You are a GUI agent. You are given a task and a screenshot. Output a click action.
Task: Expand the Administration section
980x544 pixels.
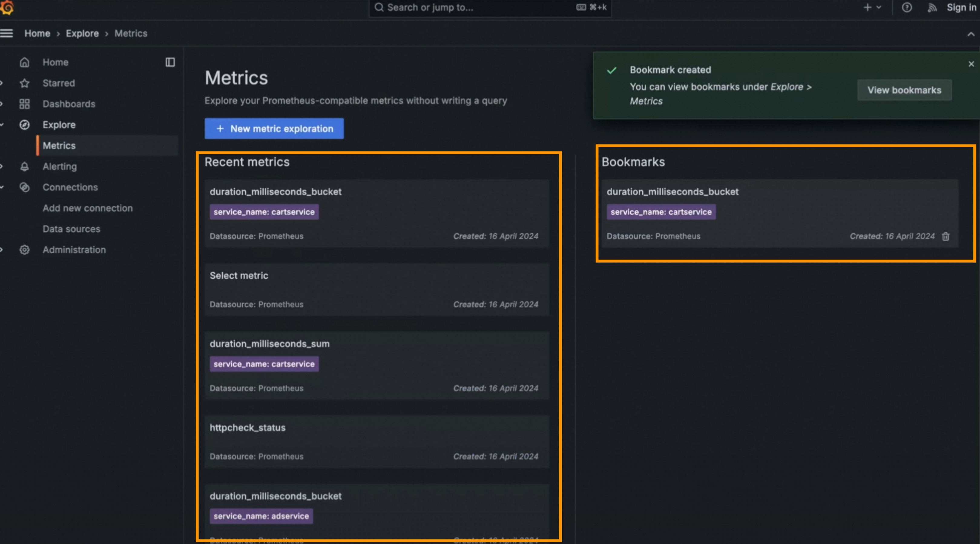coord(2,250)
